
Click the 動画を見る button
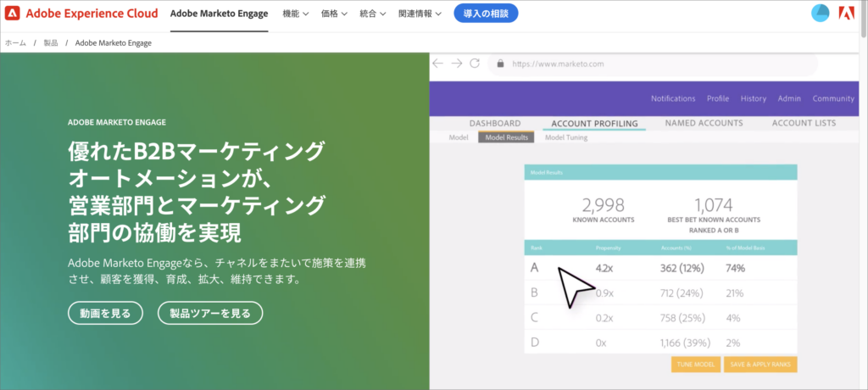(105, 313)
